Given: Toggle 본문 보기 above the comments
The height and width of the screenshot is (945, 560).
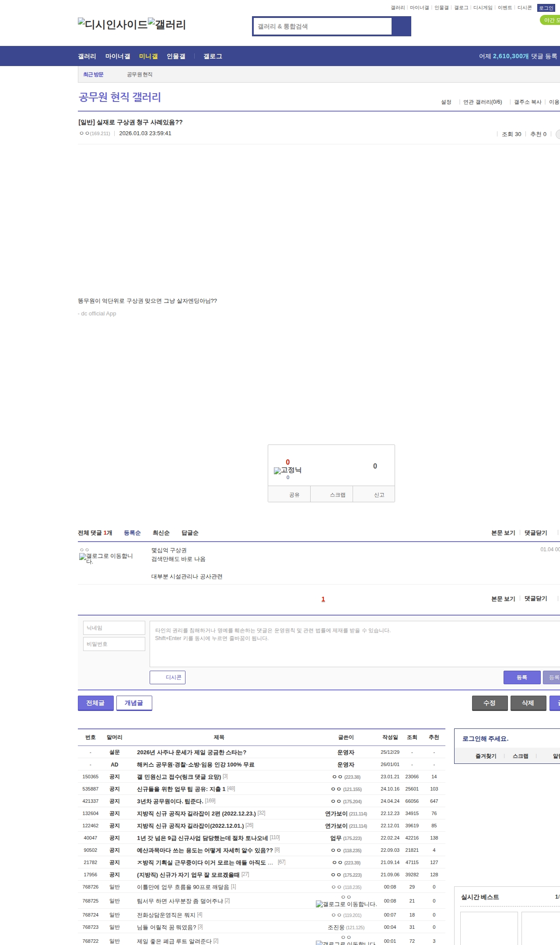Looking at the screenshot, I should click(x=503, y=533).
